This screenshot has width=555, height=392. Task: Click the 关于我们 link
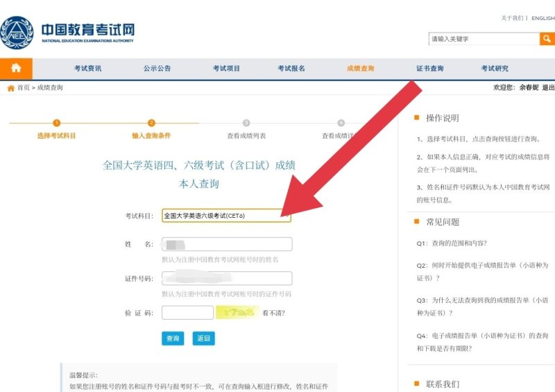point(512,18)
